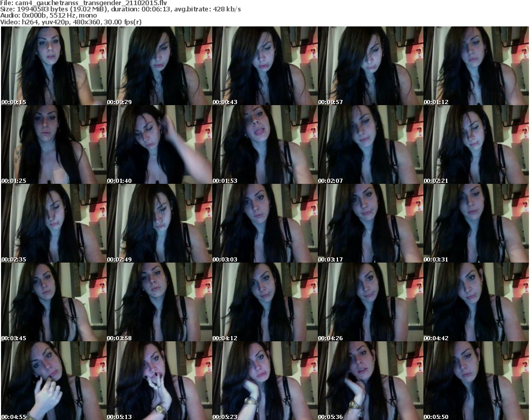The image size is (530, 420).
Task: Select the thumbnail frame stamped 00:00:43
Action: point(264,66)
